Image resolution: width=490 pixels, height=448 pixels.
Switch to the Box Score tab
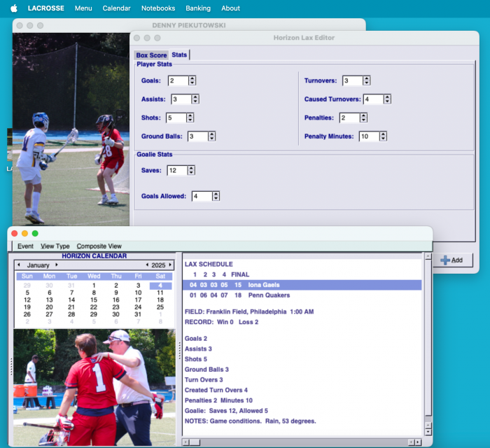[151, 55]
